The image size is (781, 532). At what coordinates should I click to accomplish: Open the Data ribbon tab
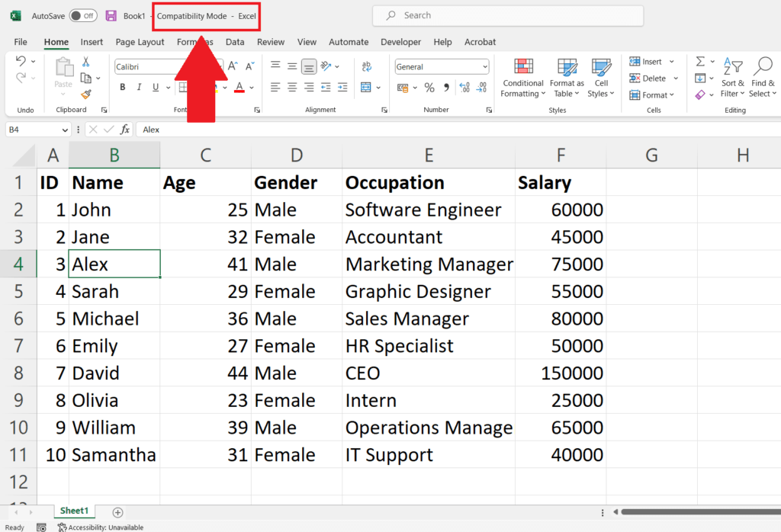tap(234, 42)
